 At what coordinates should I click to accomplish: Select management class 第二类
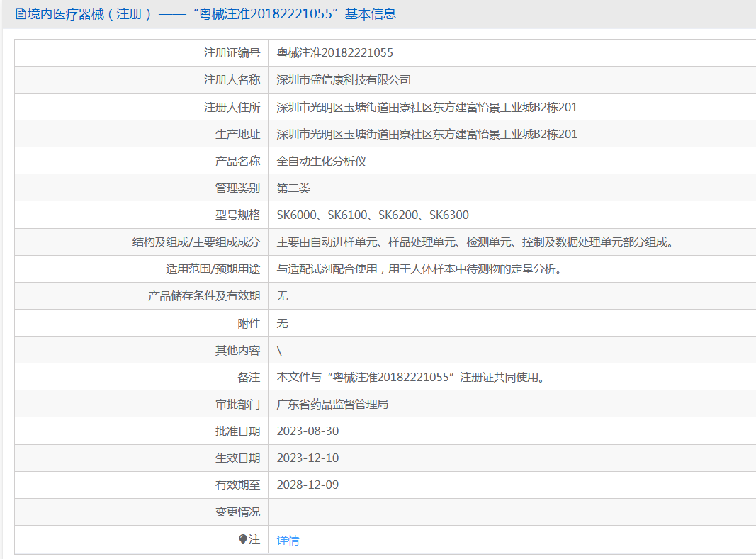pyautogui.click(x=293, y=188)
